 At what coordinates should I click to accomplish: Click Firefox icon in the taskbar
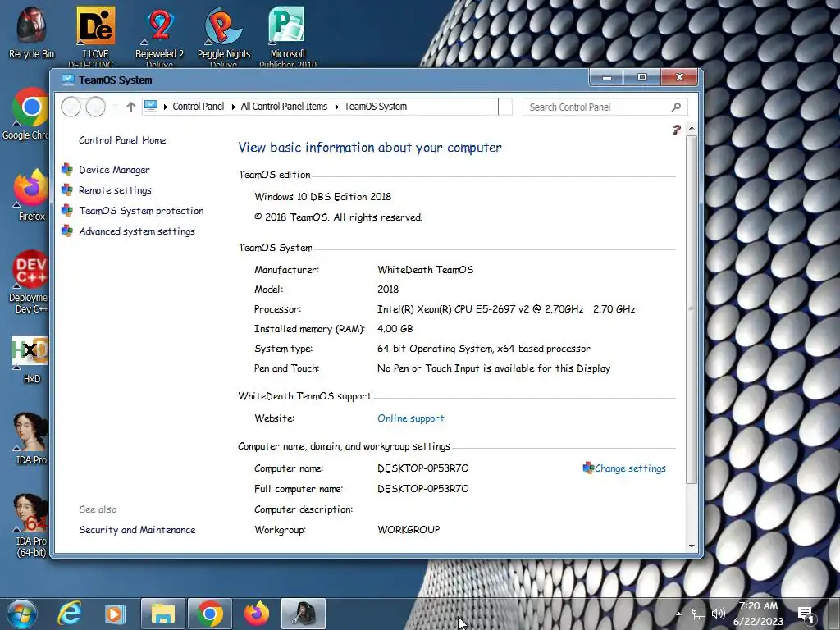(257, 614)
